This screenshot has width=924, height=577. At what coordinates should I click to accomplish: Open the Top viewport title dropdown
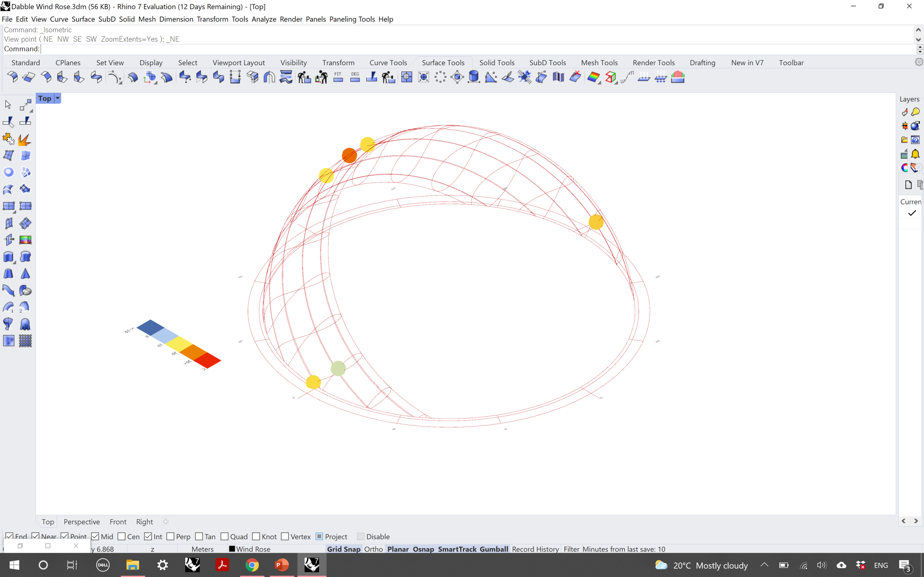(57, 98)
